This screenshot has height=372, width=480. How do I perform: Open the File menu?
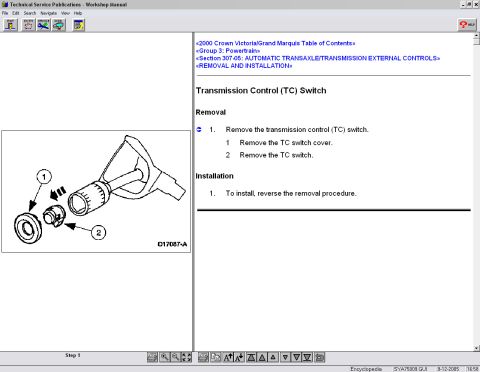[x=5, y=13]
